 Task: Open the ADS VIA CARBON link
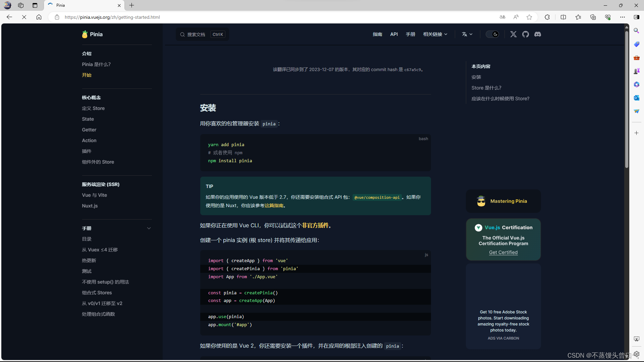tap(503, 338)
